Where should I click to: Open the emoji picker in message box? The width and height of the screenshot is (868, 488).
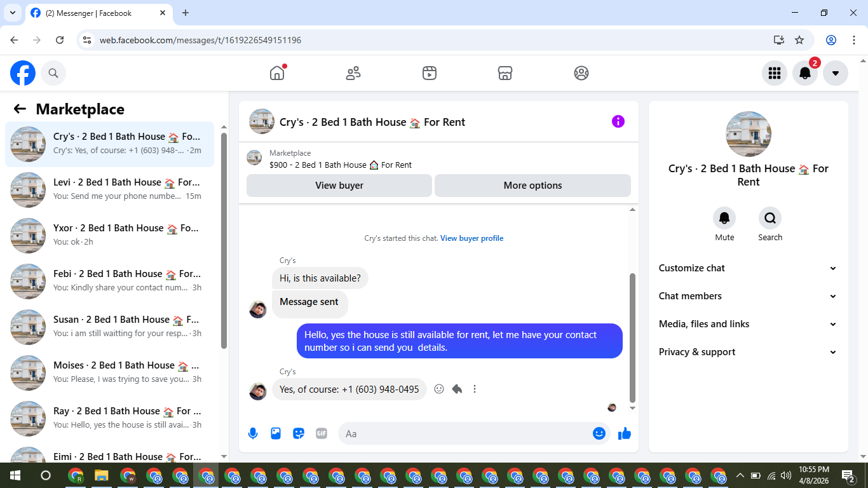pos(599,433)
